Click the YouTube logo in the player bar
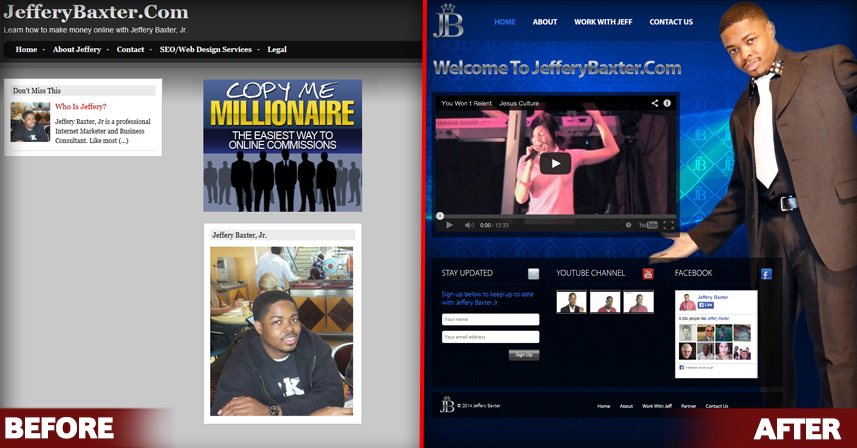 tap(648, 225)
